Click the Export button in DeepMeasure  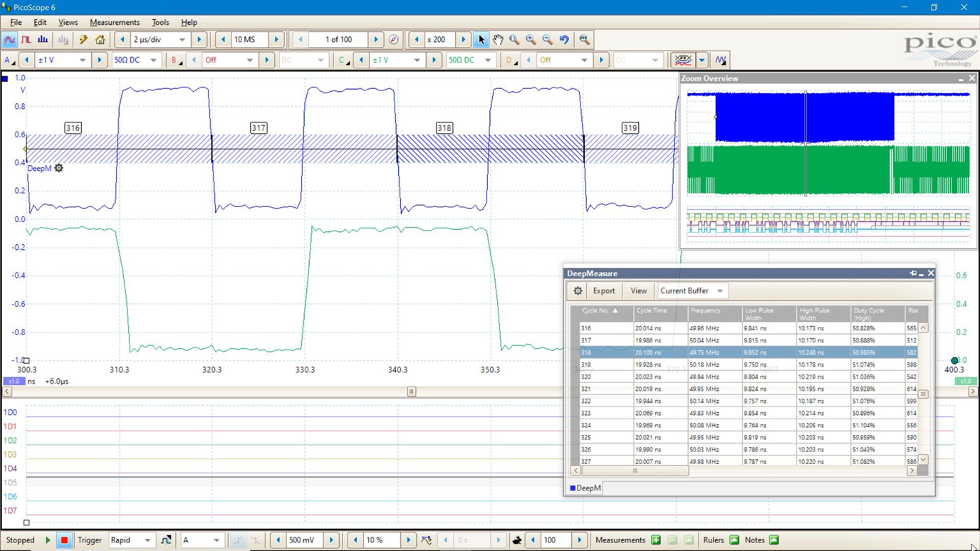tap(604, 290)
